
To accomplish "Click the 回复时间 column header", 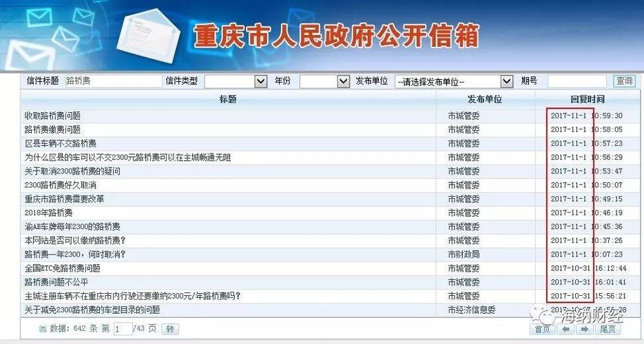I will (x=588, y=99).
